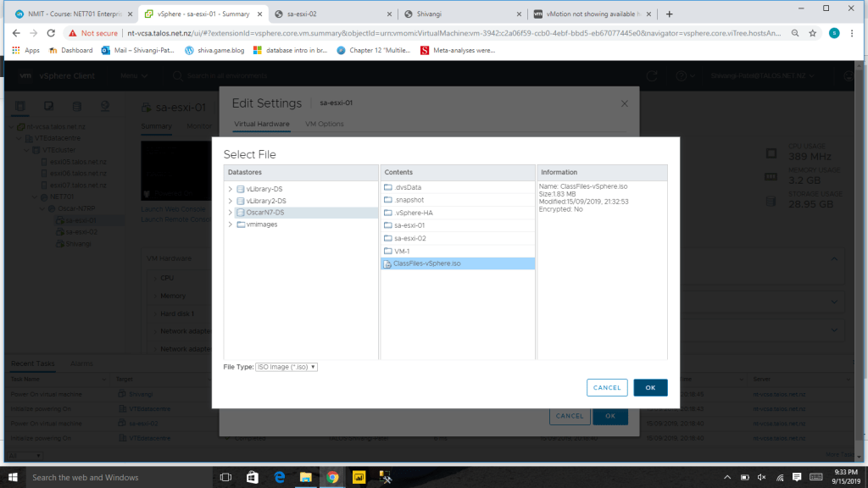The height and width of the screenshot is (488, 868).
Task: Open the Chrome three-dot menu
Action: click(x=854, y=33)
